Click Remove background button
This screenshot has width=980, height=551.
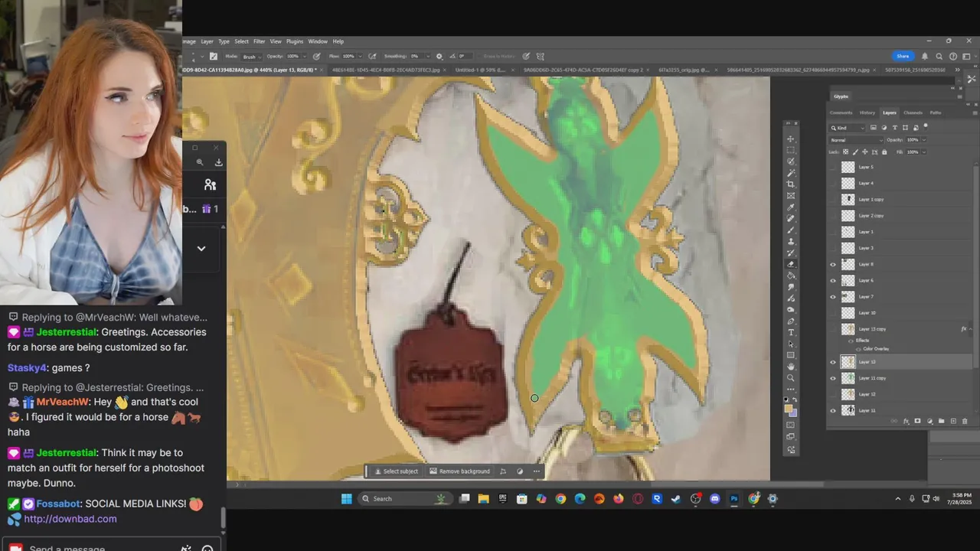click(x=459, y=471)
